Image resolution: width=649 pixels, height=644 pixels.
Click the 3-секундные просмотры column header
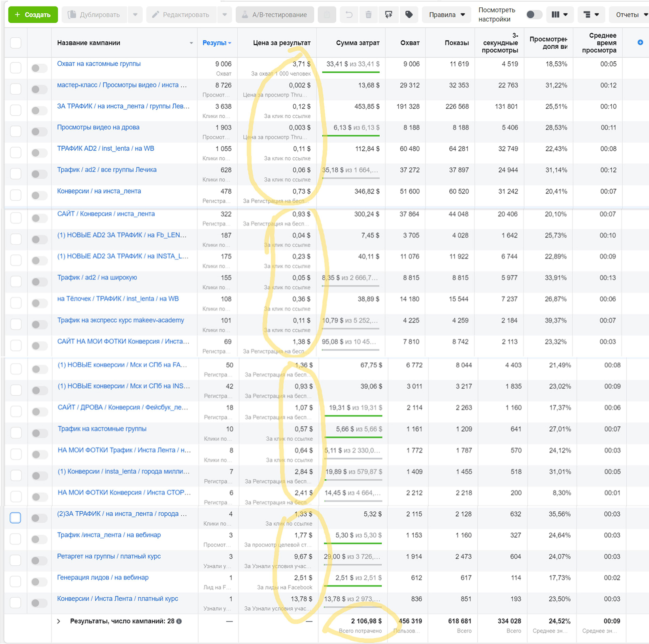[500, 43]
